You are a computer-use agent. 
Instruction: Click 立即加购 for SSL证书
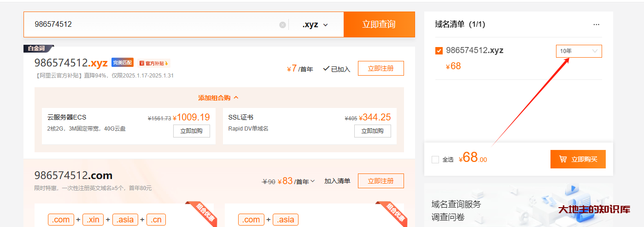pos(372,131)
